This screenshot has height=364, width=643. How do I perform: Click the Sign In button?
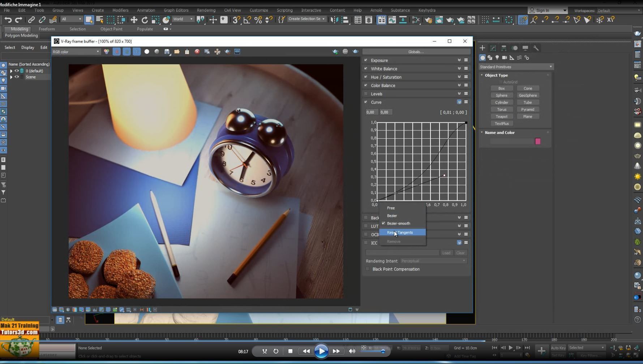click(x=548, y=10)
